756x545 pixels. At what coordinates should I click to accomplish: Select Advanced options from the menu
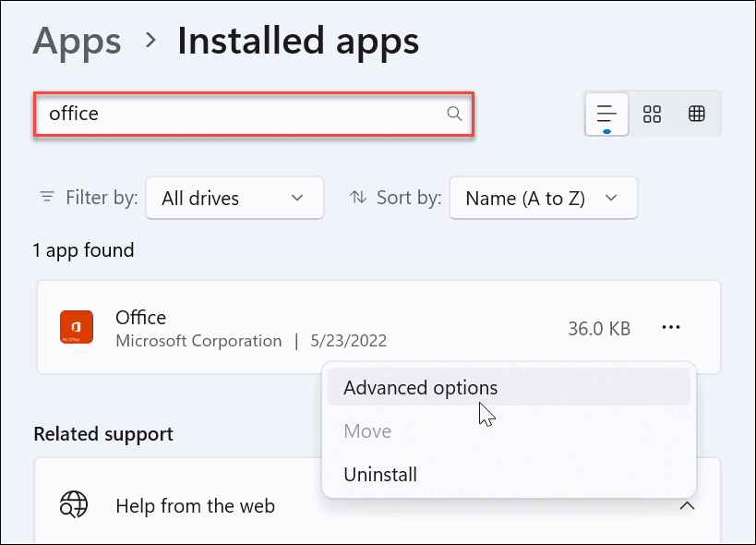pos(420,387)
